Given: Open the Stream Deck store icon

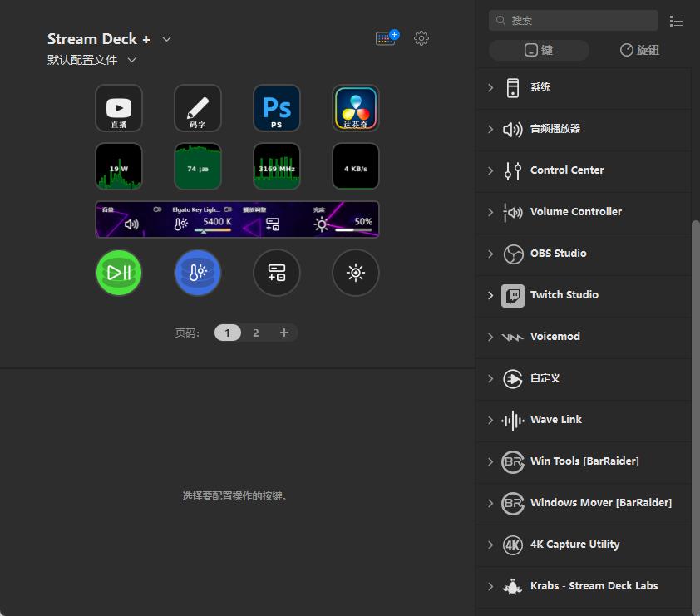Looking at the screenshot, I should click(x=387, y=37).
